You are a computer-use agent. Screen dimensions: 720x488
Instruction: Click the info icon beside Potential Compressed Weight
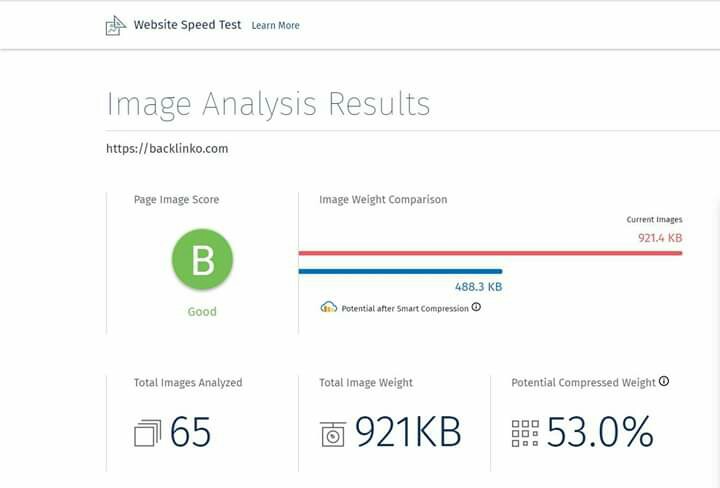pyautogui.click(x=664, y=381)
